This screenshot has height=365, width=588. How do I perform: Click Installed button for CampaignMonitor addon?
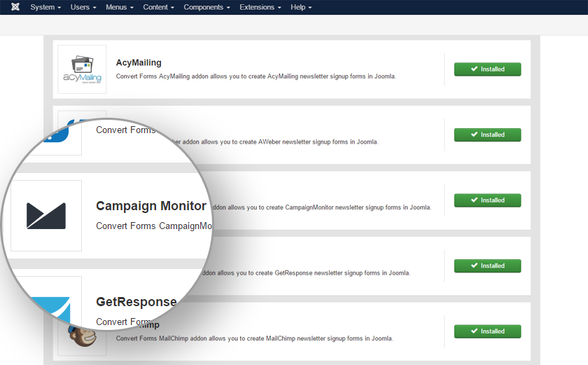487,200
